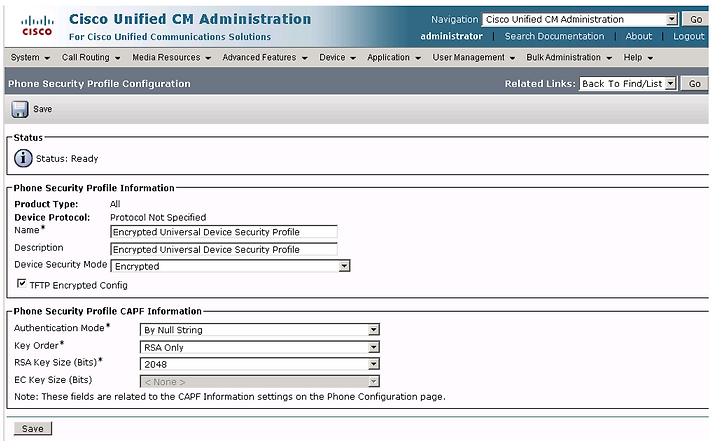This screenshot has width=720, height=441.
Task: Click the floppy disk Save icon
Action: (x=20, y=109)
